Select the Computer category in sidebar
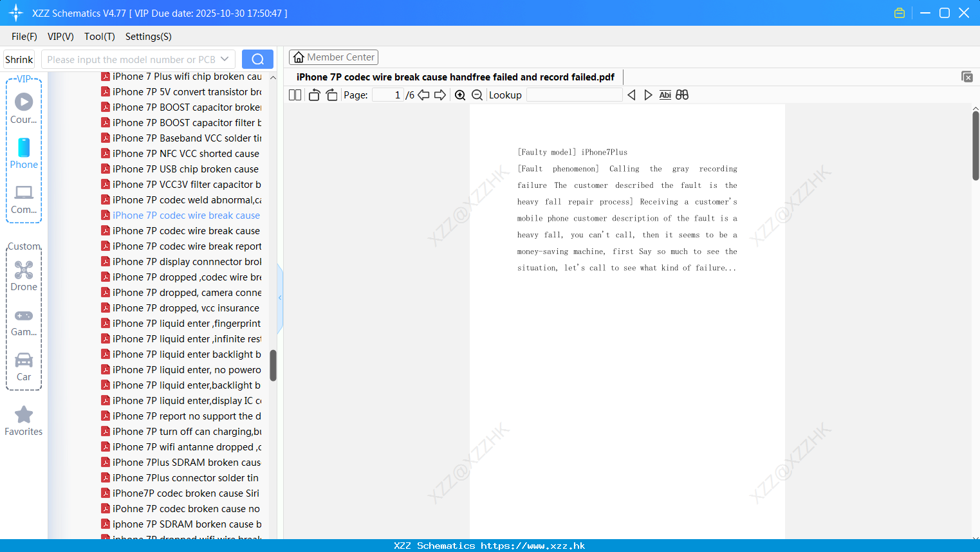This screenshot has width=980, height=552. pos(24,199)
